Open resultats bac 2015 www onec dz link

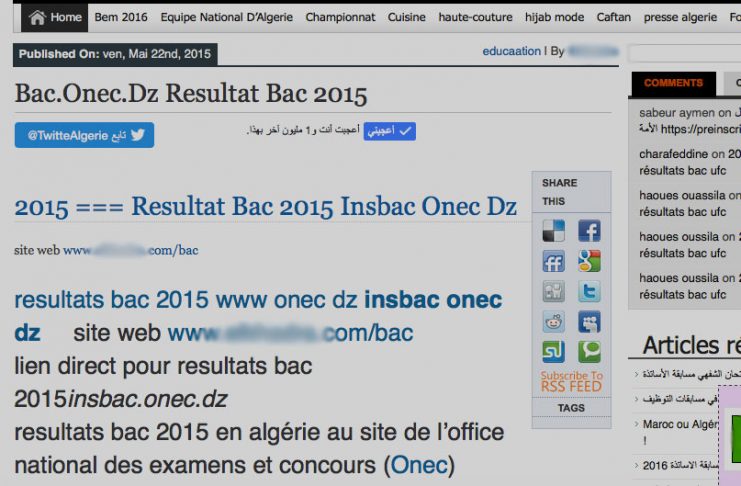(258, 300)
